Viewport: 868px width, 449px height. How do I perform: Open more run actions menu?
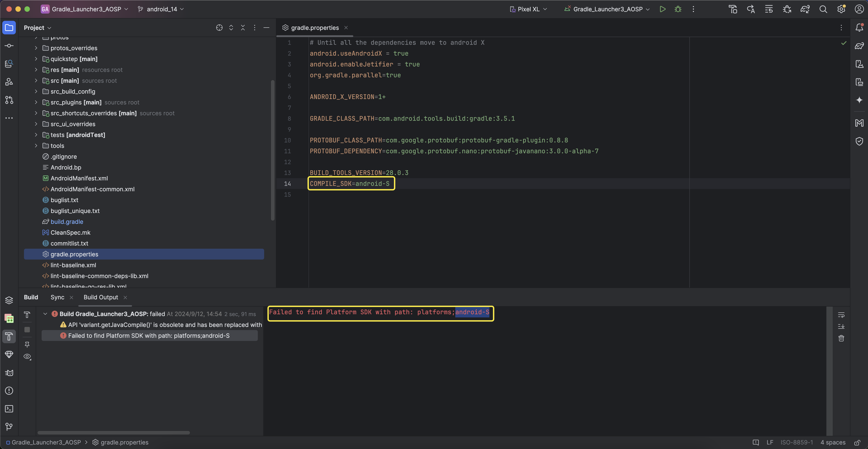693,9
